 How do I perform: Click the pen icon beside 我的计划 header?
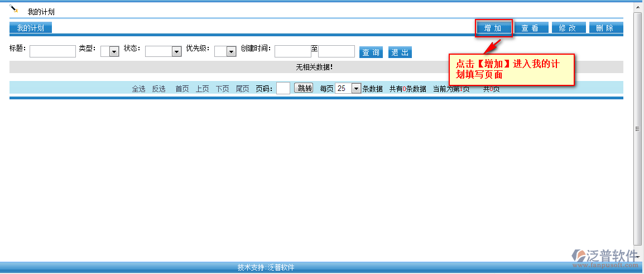[14, 8]
